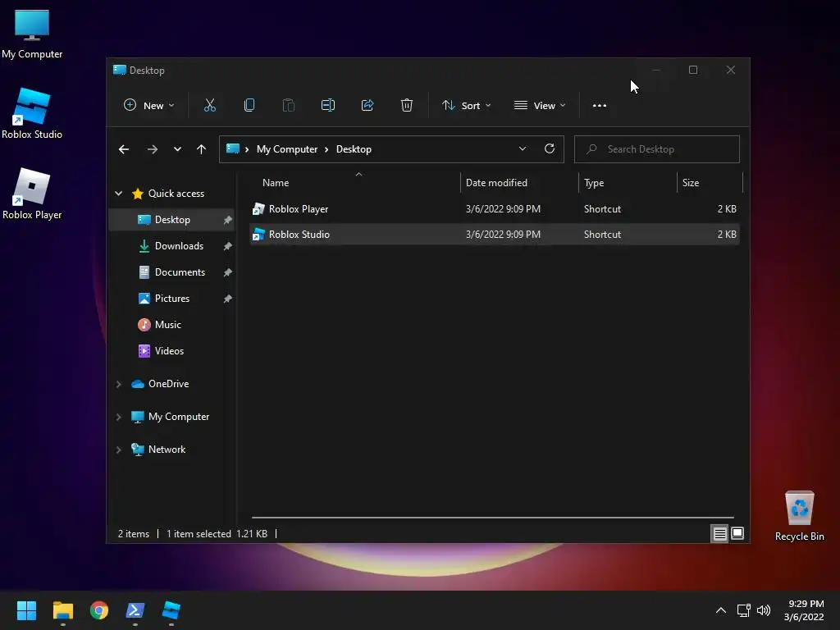
Task: Go back with the left arrow
Action: tap(124, 149)
